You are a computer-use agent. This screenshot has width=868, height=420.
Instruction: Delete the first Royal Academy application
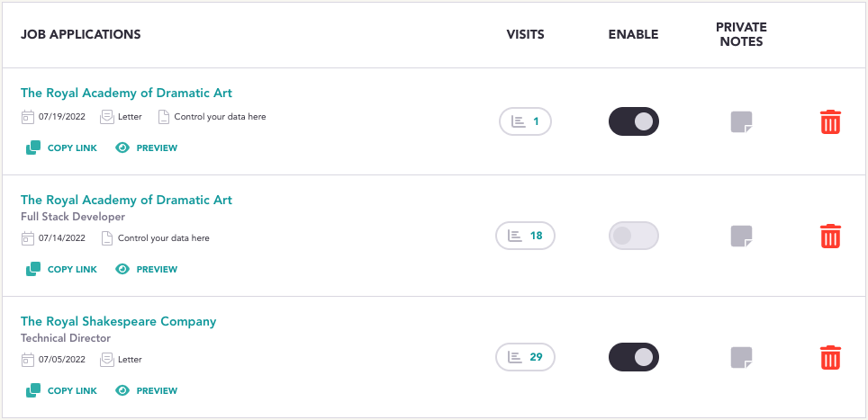[x=830, y=121]
